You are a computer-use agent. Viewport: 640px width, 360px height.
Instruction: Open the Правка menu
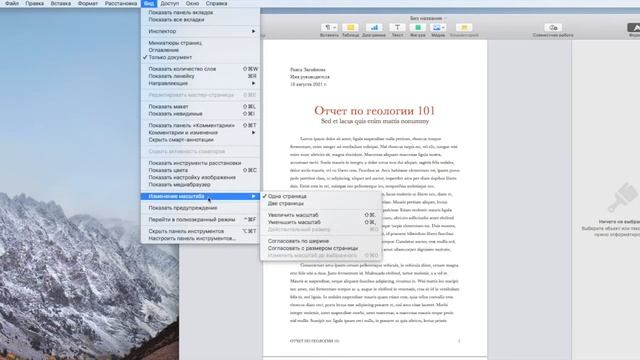coord(34,3)
